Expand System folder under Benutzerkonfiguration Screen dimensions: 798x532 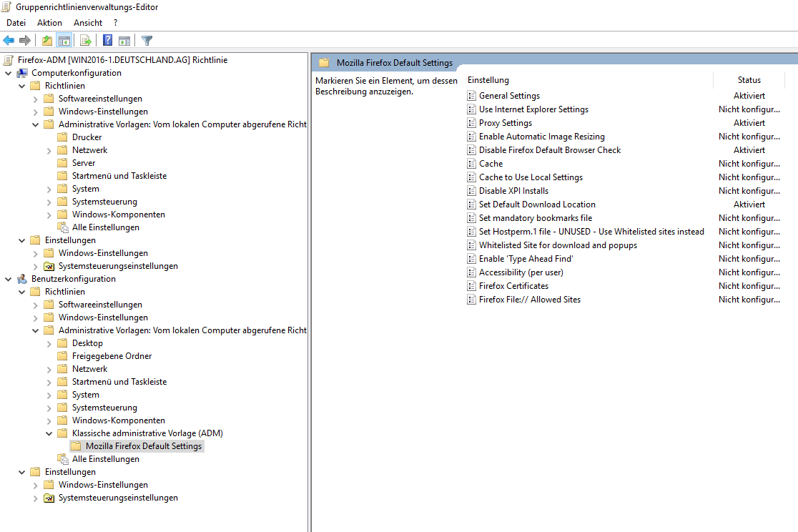tap(49, 395)
